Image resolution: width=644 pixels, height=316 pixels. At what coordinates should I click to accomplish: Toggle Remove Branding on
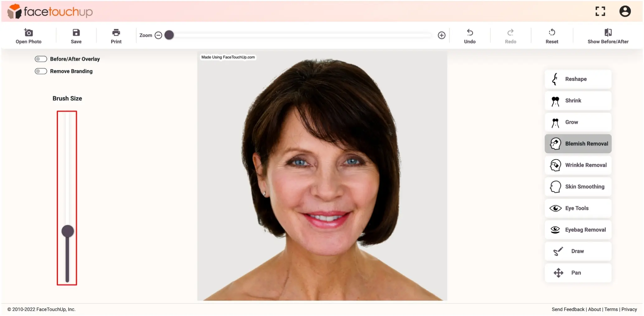click(40, 71)
